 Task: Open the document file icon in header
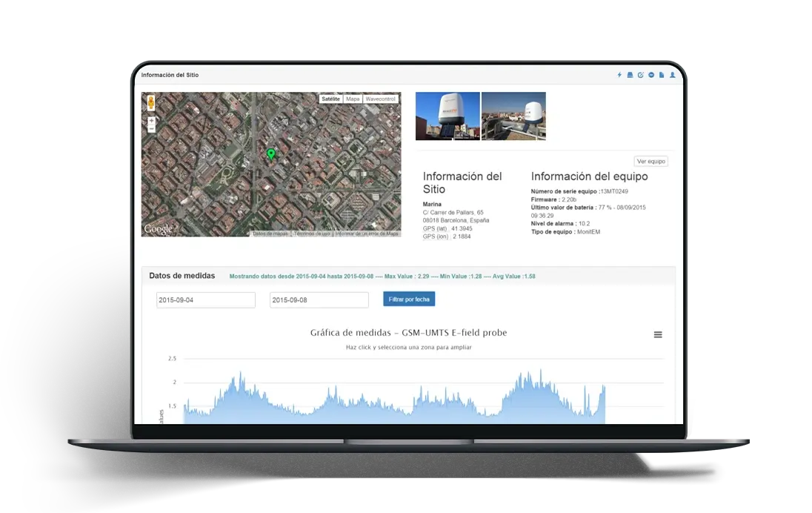coord(662,75)
